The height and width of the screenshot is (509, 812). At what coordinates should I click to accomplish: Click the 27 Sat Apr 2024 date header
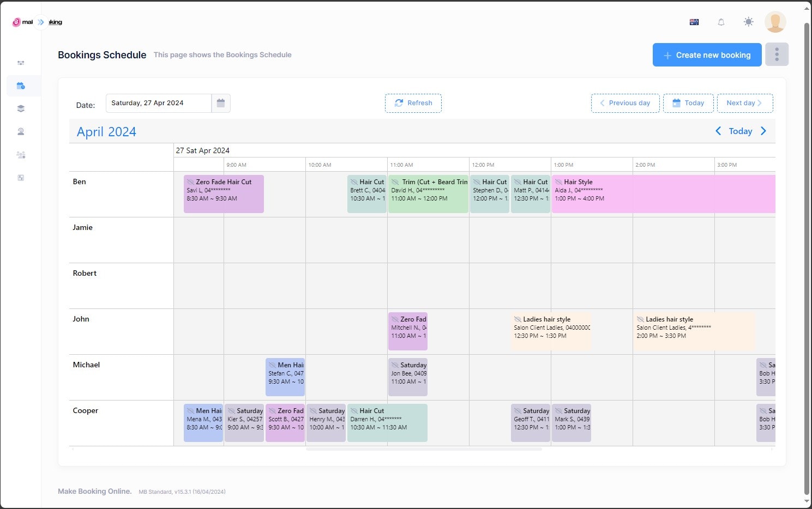[202, 150]
